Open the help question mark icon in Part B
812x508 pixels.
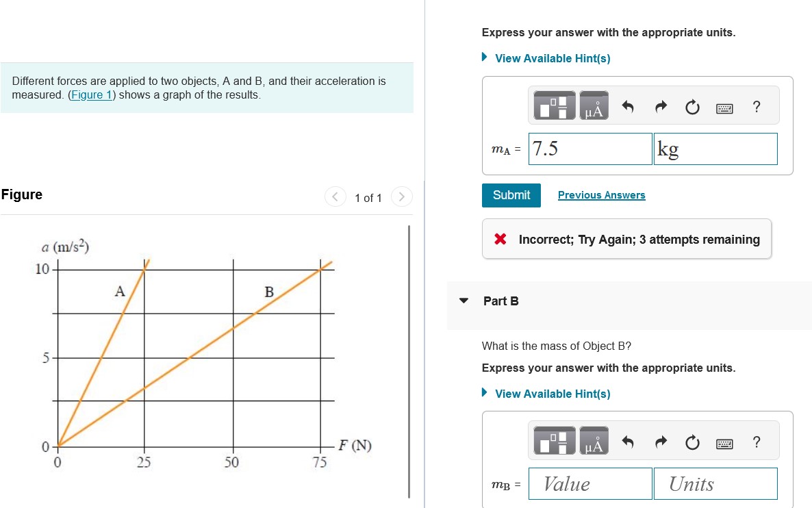click(757, 442)
